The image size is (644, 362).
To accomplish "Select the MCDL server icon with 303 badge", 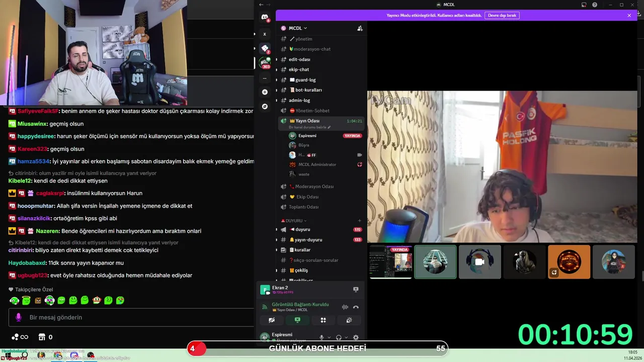I will tap(265, 63).
